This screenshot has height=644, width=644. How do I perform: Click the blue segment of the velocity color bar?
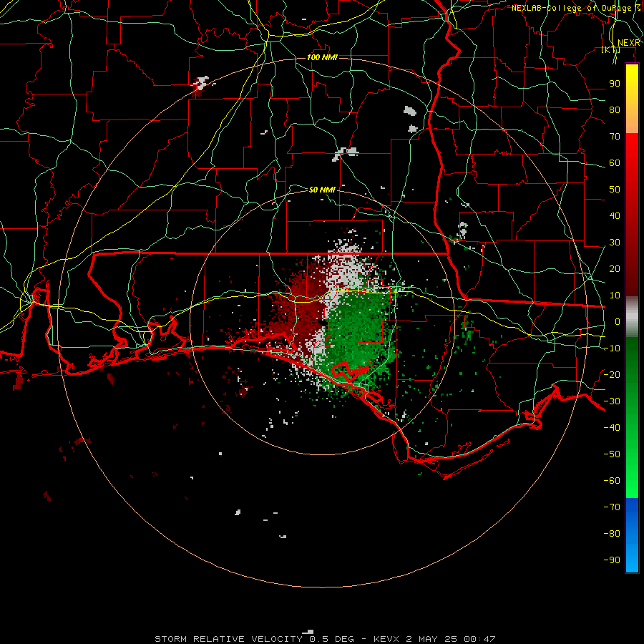pos(632,535)
